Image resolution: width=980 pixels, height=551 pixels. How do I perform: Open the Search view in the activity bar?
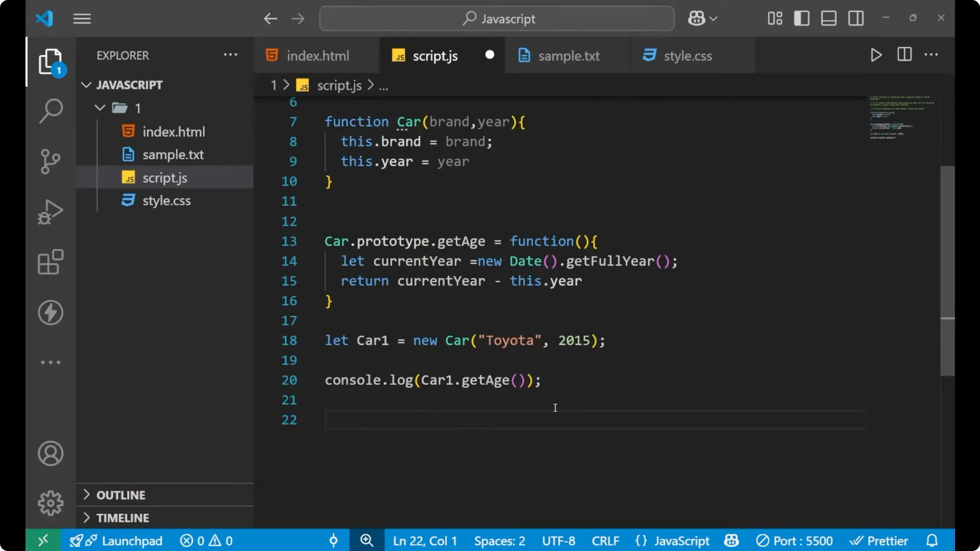coord(50,110)
